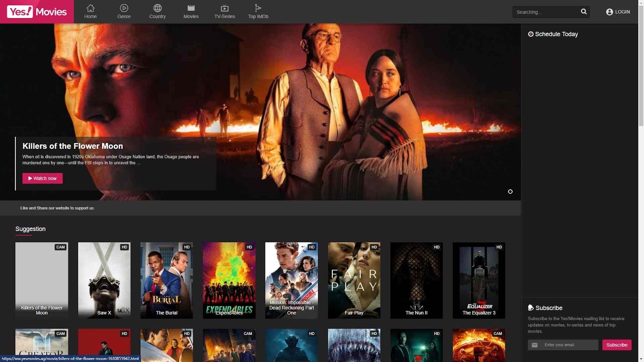
Task: Open The Equalizer 3 thumbnail
Action: pos(479,280)
